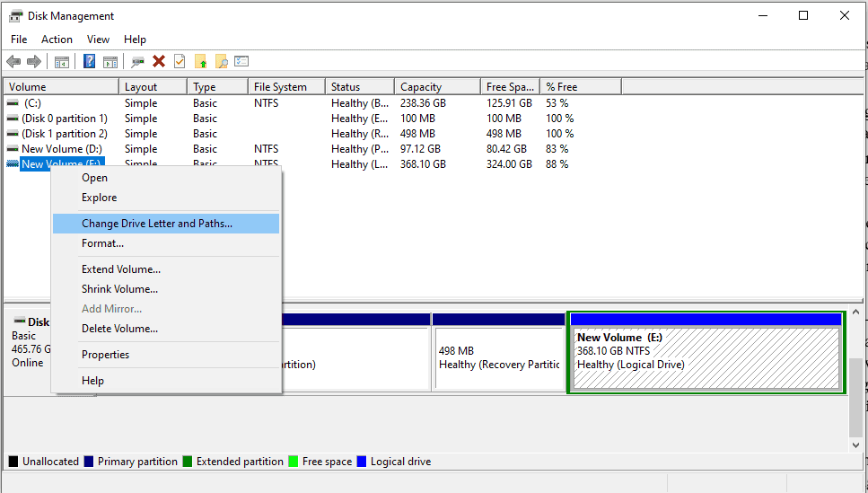Sort by the File System column header
Image resolution: width=868 pixels, height=493 pixels.
[x=286, y=87]
